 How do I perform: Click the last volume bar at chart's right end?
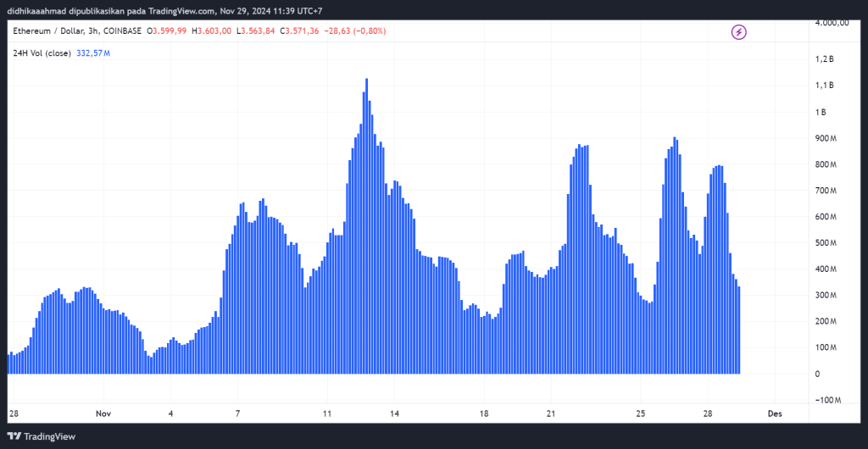click(x=738, y=330)
